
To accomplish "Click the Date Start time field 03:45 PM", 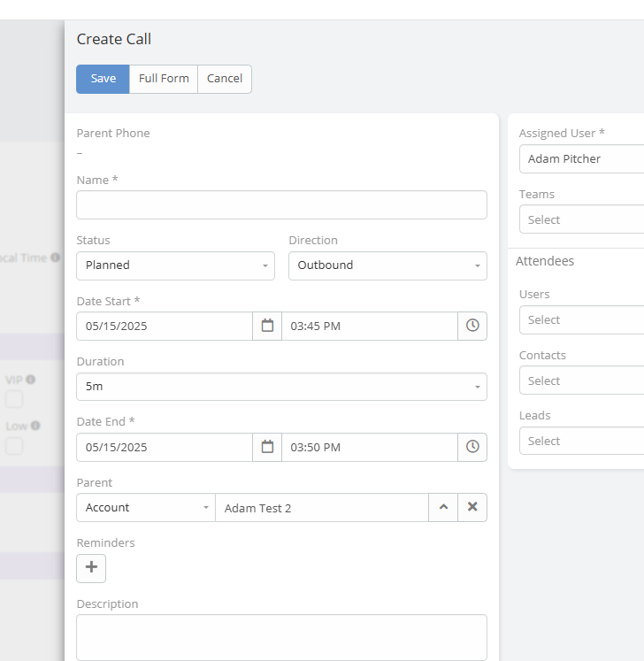I will pos(370,326).
